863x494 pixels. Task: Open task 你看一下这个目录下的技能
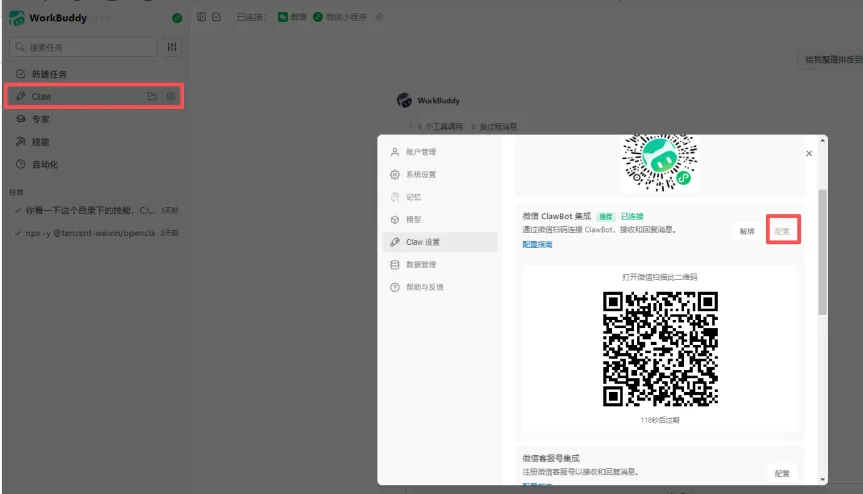(x=96, y=210)
